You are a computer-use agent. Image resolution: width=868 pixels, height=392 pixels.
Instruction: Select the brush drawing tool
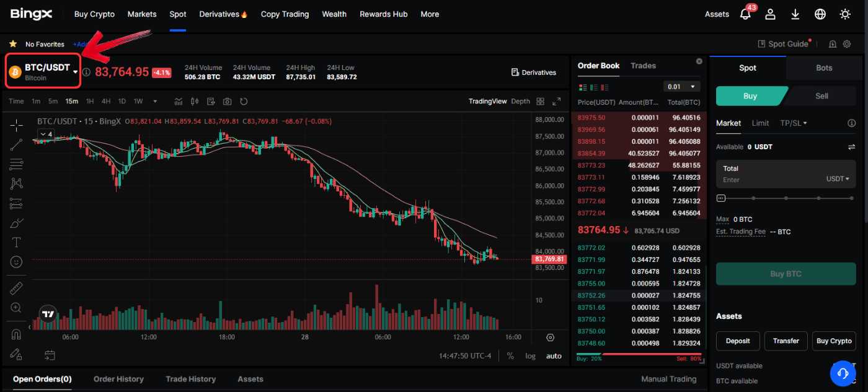(x=16, y=223)
